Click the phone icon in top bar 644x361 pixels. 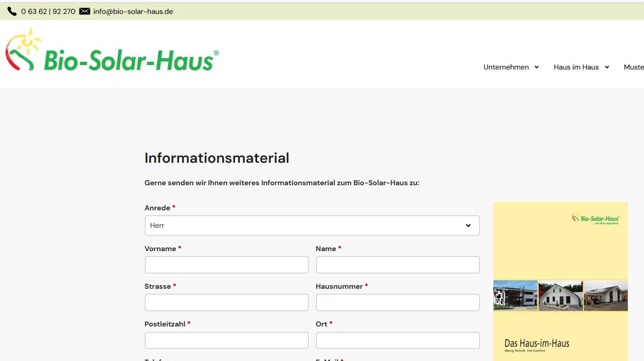pyautogui.click(x=12, y=11)
